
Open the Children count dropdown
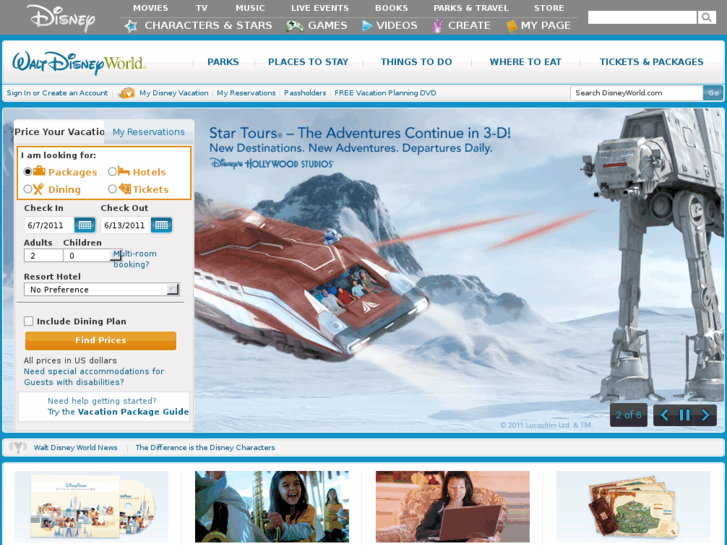[x=93, y=256]
